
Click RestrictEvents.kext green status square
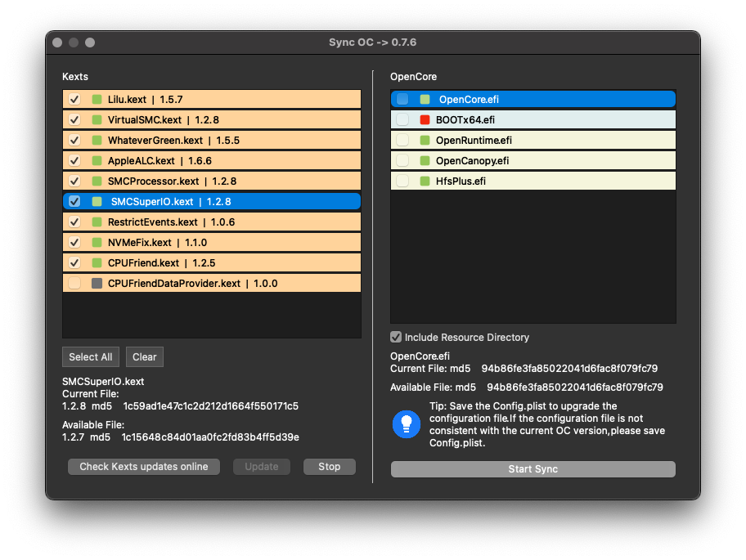coord(97,222)
